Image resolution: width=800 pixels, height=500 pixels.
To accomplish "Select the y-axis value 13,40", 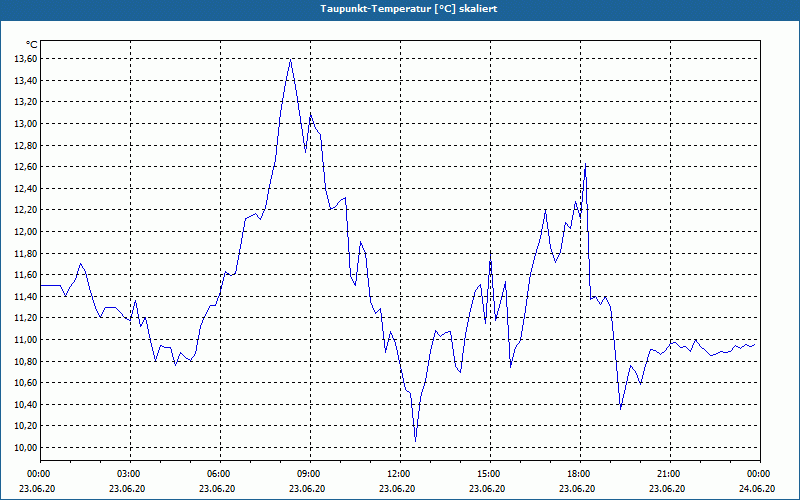I will pyautogui.click(x=26, y=81).
